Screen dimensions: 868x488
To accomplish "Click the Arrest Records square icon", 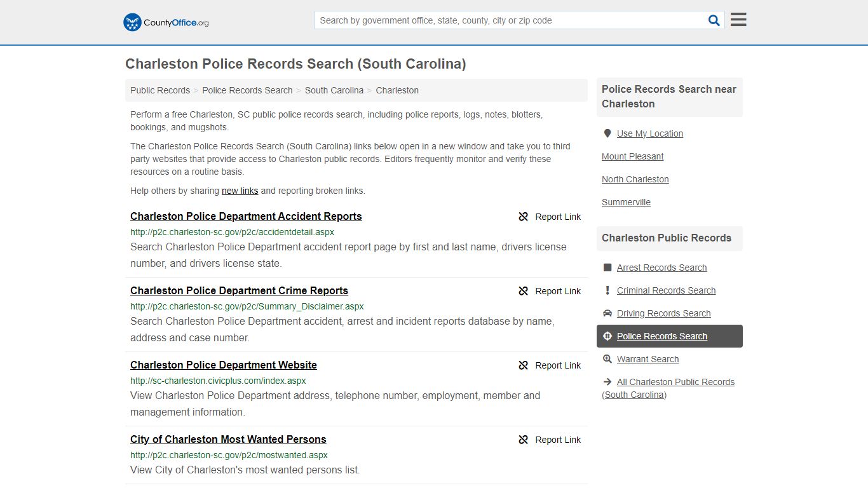I will [x=607, y=268].
